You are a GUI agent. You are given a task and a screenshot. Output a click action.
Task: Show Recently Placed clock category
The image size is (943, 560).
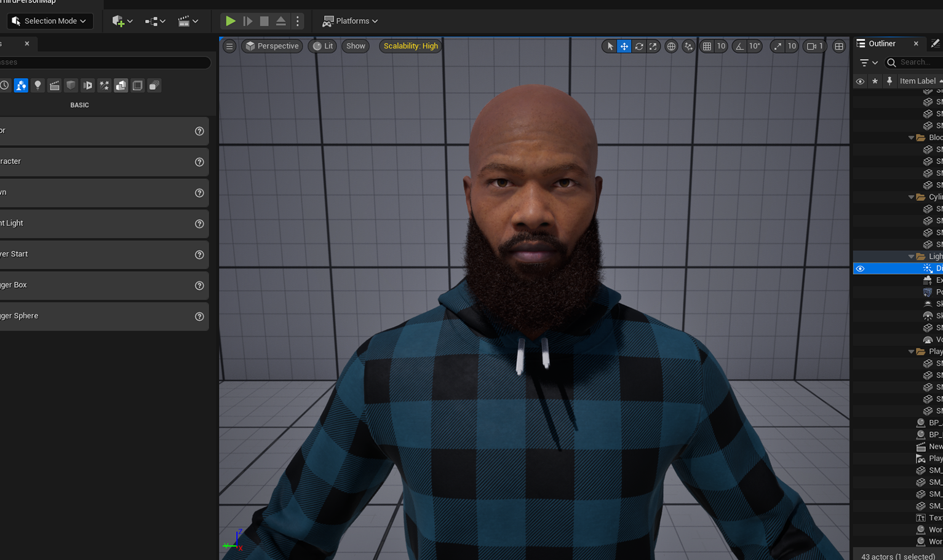(x=4, y=85)
